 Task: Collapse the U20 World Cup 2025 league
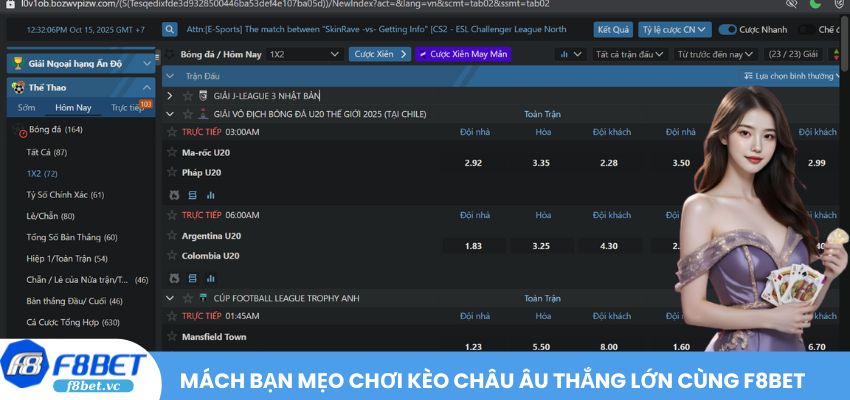click(x=170, y=114)
